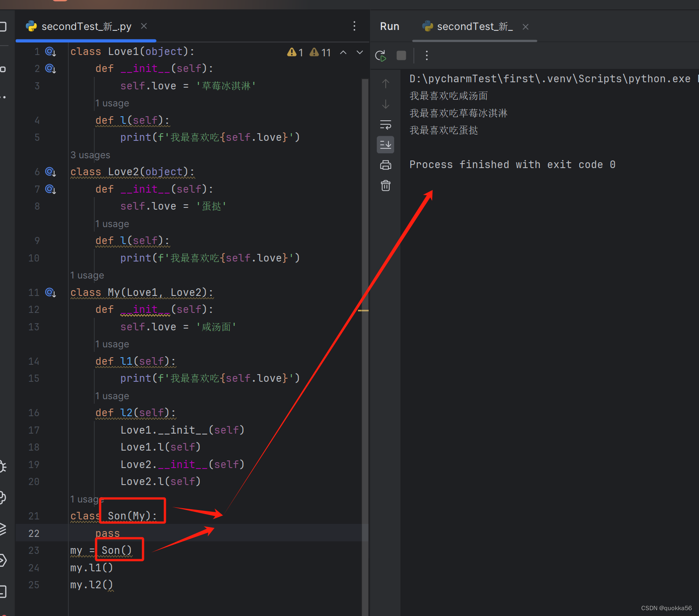Clear console with trash icon
This screenshot has width=699, height=616.
tap(386, 186)
